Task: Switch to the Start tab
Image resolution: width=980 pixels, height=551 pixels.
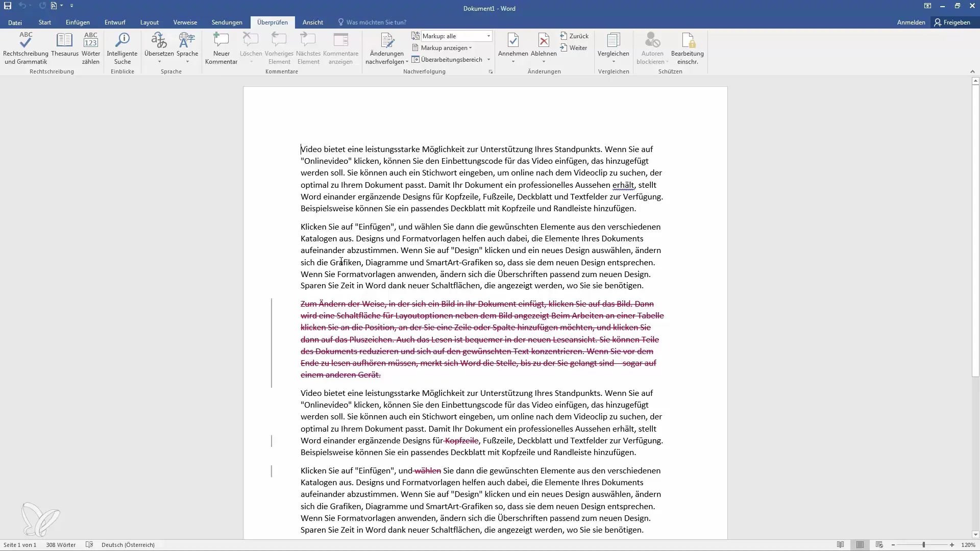Action: pos(45,22)
